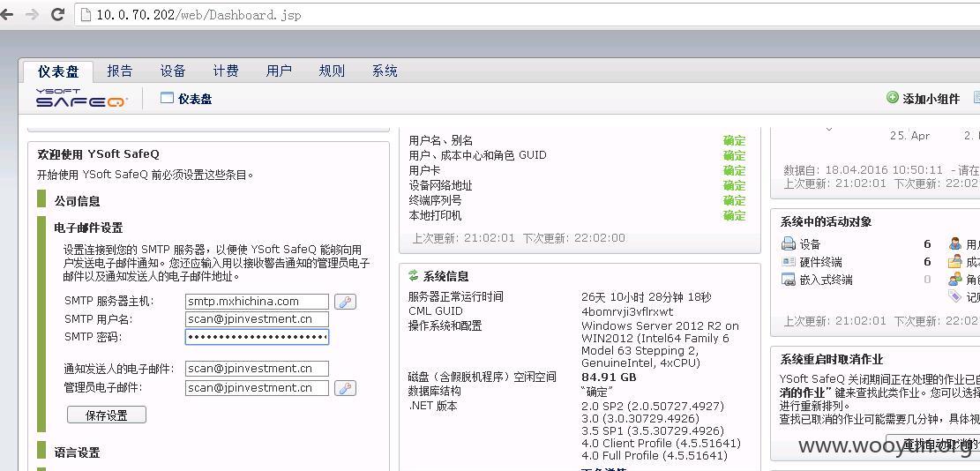Click the hardware terminal icon beside 硬件终端
This screenshot has width=980, height=471.
click(789, 261)
